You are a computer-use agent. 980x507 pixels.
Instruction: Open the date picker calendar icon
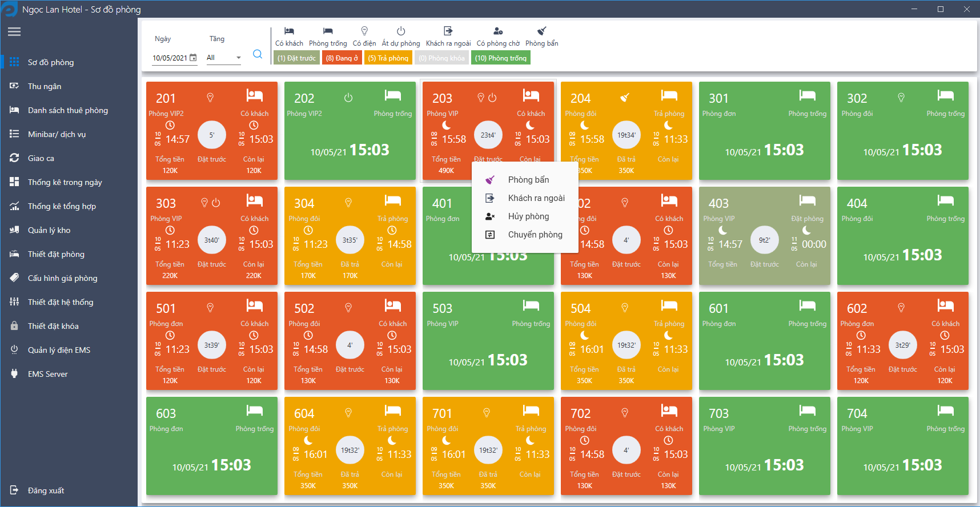coord(193,58)
